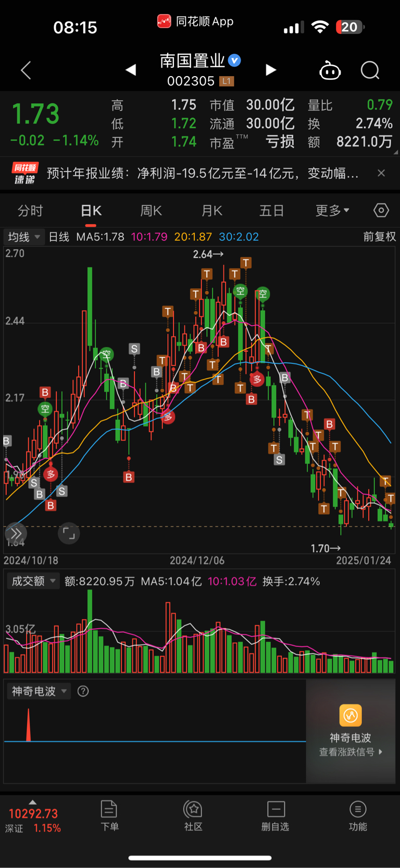Open 均线 indicator dropdown
The image size is (400, 868).
[24, 237]
